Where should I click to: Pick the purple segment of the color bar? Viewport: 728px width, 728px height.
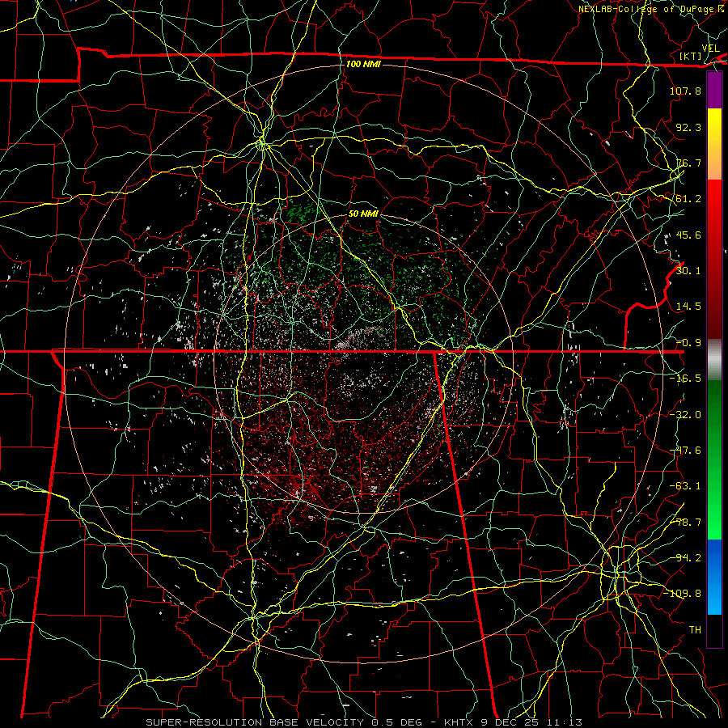tap(714, 91)
